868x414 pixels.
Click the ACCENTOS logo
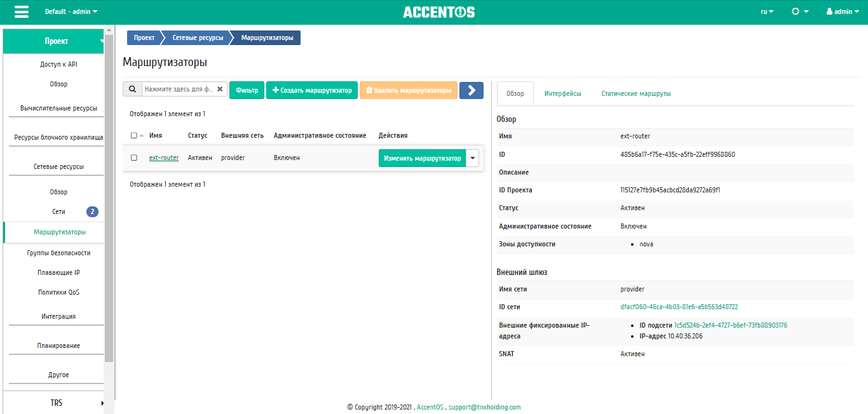click(x=438, y=12)
